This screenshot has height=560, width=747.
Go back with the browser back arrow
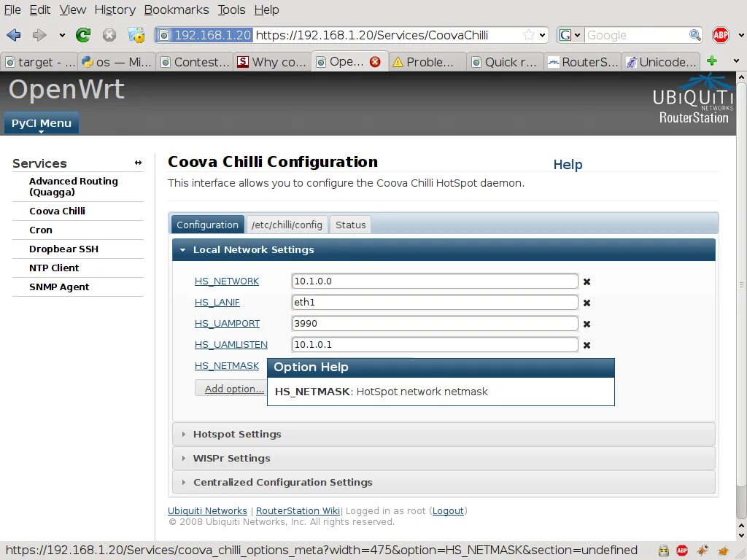(x=13, y=35)
